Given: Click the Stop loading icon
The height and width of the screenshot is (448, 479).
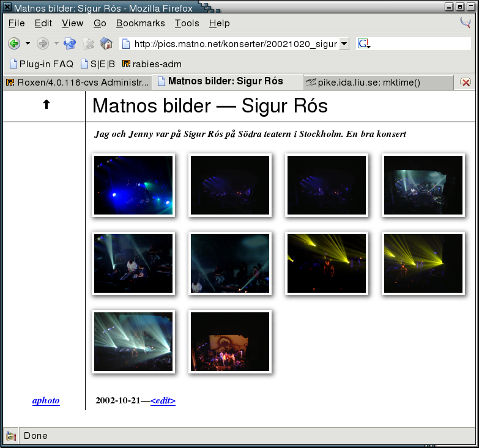Looking at the screenshot, I should click(x=89, y=43).
